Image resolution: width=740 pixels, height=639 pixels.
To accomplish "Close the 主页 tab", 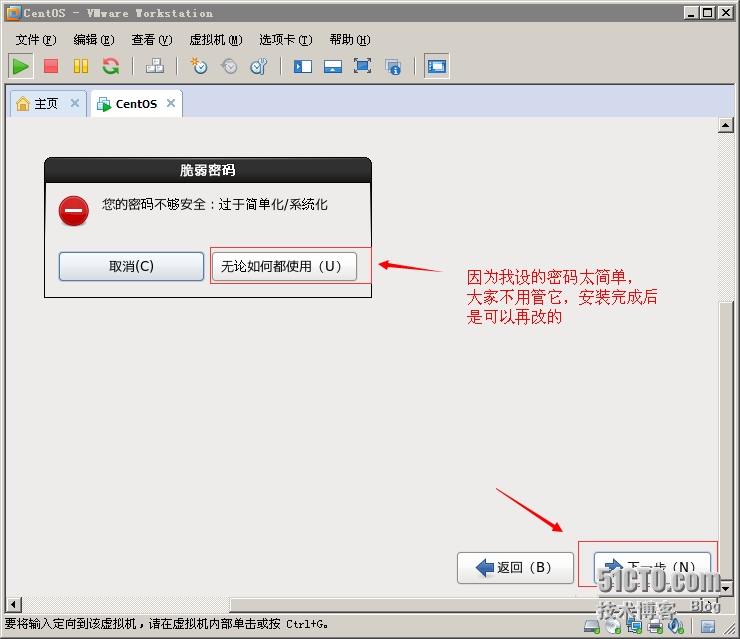I will point(75,103).
